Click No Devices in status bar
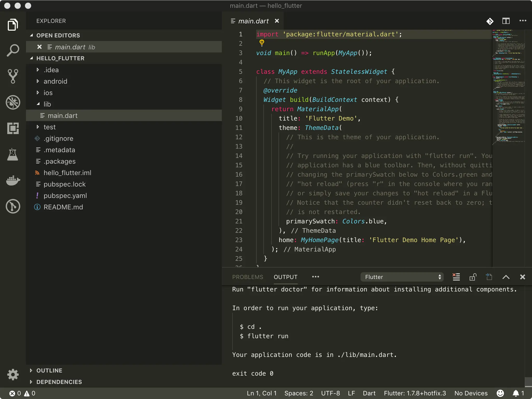Image resolution: width=532 pixels, height=399 pixels. tap(471, 393)
